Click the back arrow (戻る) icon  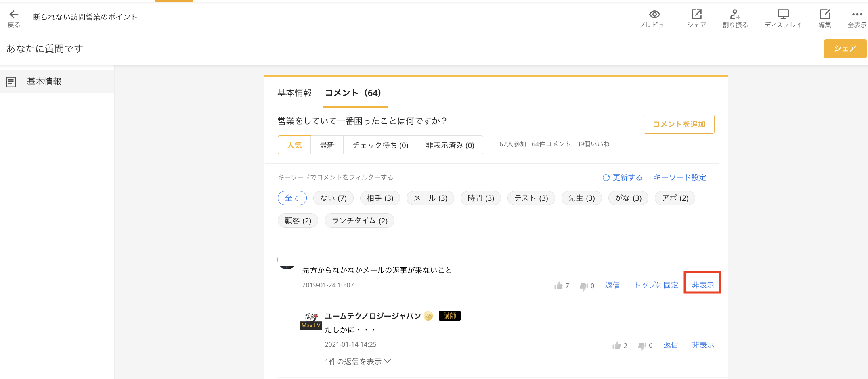coord(14,15)
